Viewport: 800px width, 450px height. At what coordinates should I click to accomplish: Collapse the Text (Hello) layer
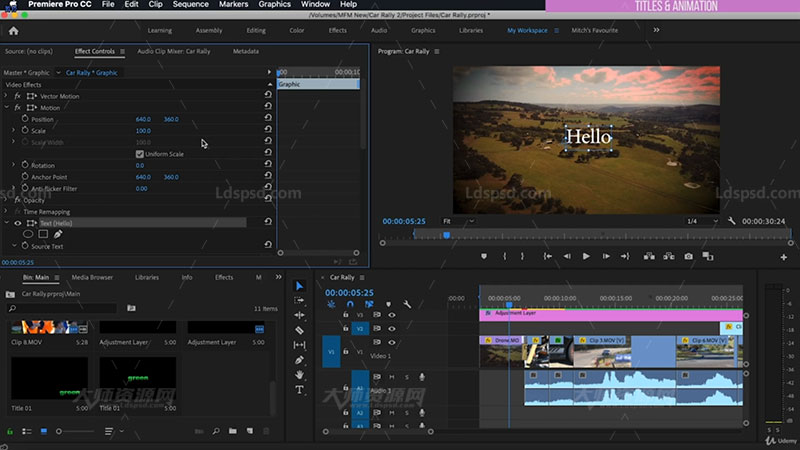6,223
